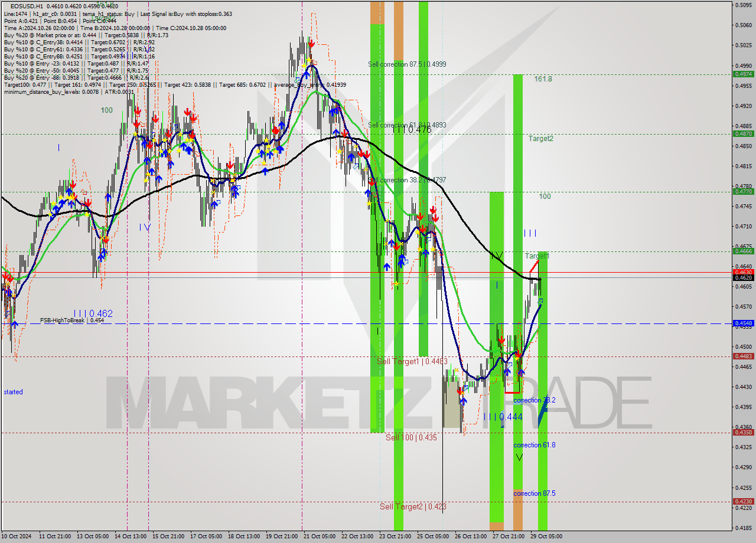Click the blue 0.4540 price tag on axis
Screen dimensions: 756x543
(x=742, y=323)
